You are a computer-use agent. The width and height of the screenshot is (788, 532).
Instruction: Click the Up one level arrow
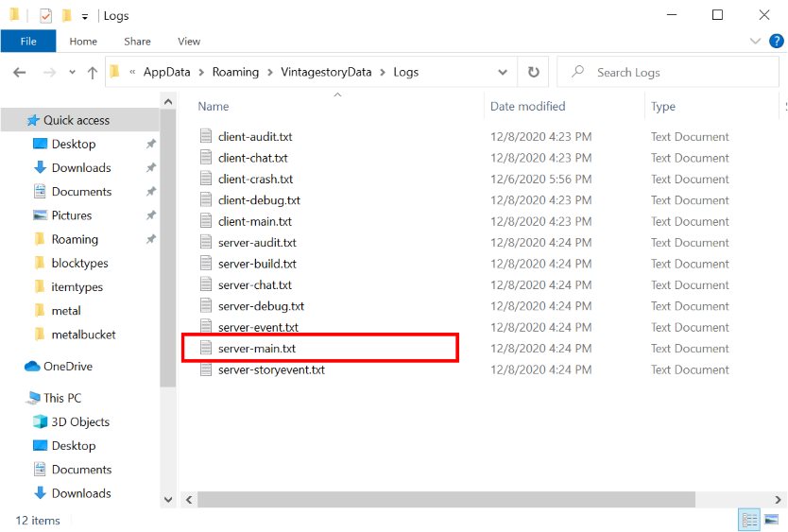[x=93, y=73]
